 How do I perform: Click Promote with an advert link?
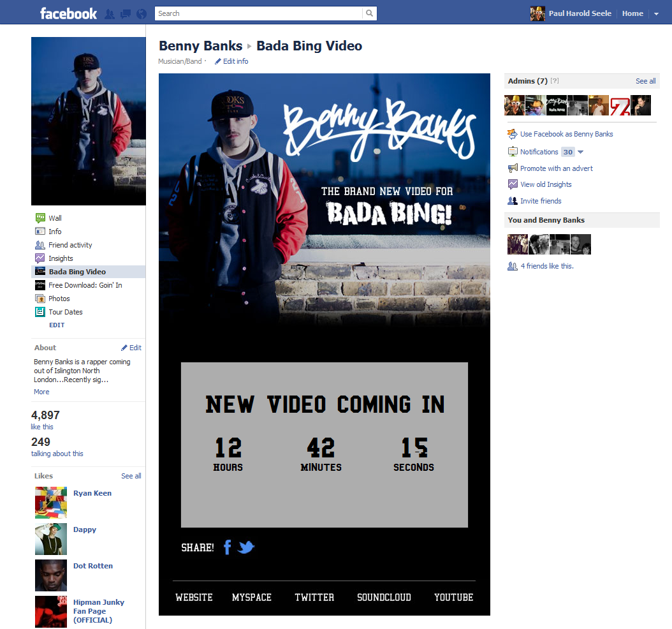pos(557,168)
